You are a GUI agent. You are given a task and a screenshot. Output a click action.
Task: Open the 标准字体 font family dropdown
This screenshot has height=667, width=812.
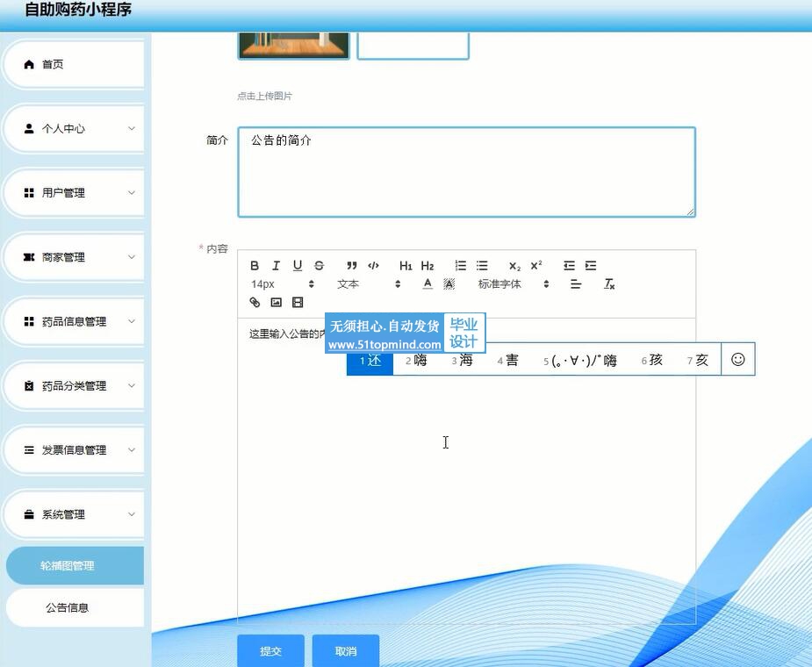514,284
